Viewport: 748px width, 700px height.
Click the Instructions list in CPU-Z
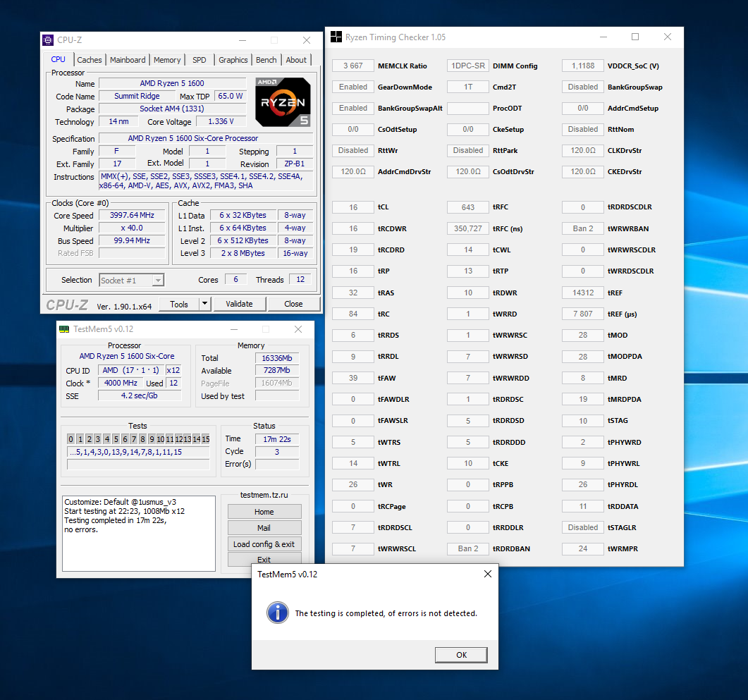pos(206,180)
